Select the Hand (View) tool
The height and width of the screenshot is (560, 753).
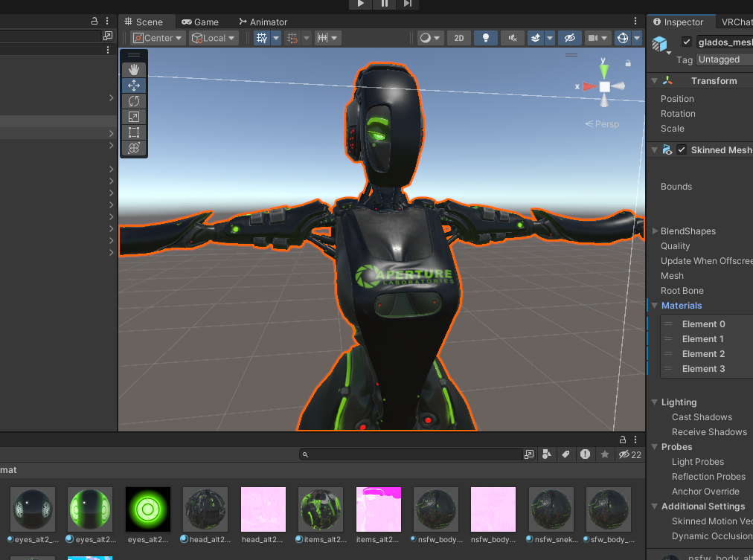(133, 70)
